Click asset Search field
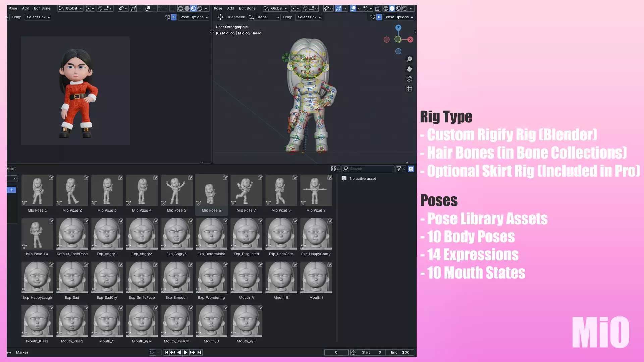This screenshot has height=362, width=644. pyautogui.click(x=368, y=169)
